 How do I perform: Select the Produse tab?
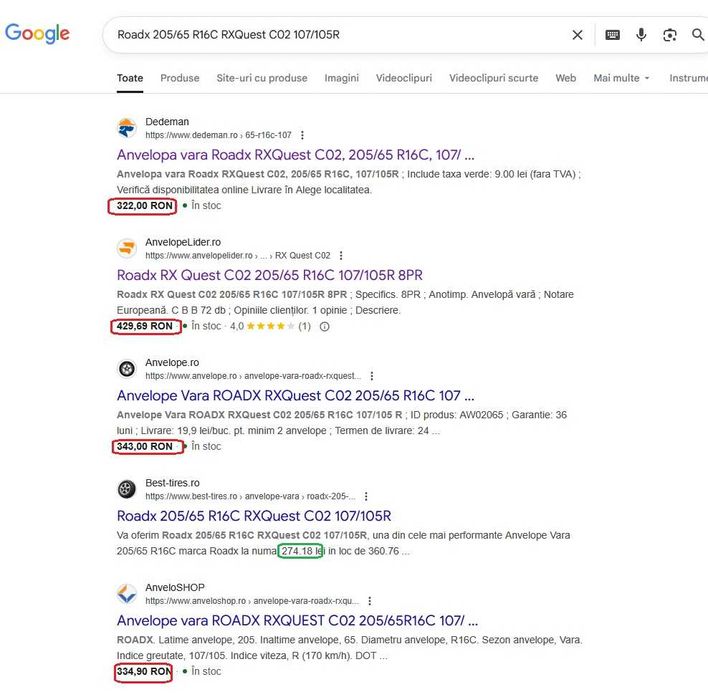click(x=180, y=78)
